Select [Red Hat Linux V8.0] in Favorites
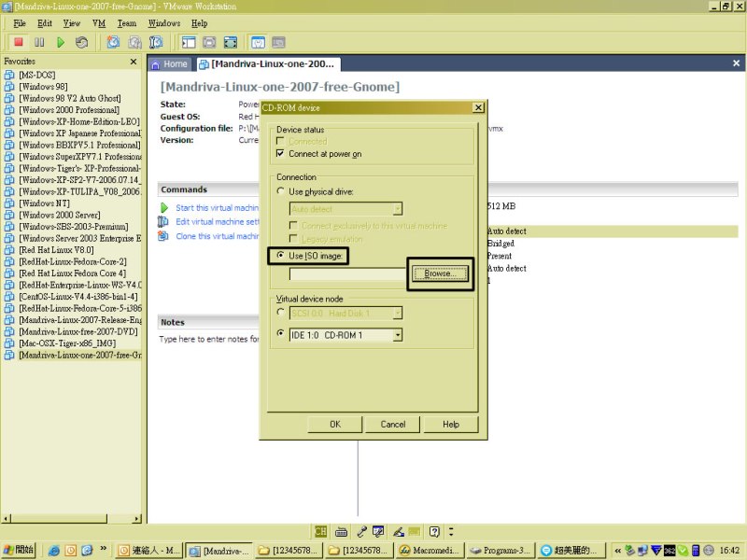Image resolution: width=747 pixels, height=560 pixels. (56, 250)
